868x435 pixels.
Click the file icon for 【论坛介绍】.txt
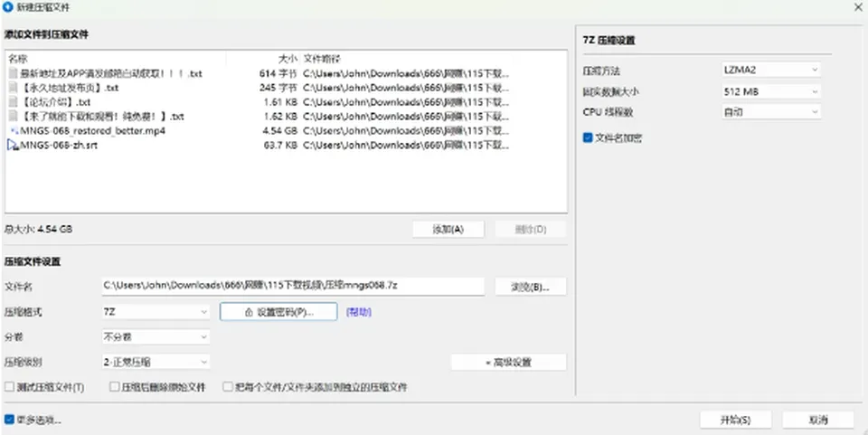(x=14, y=102)
